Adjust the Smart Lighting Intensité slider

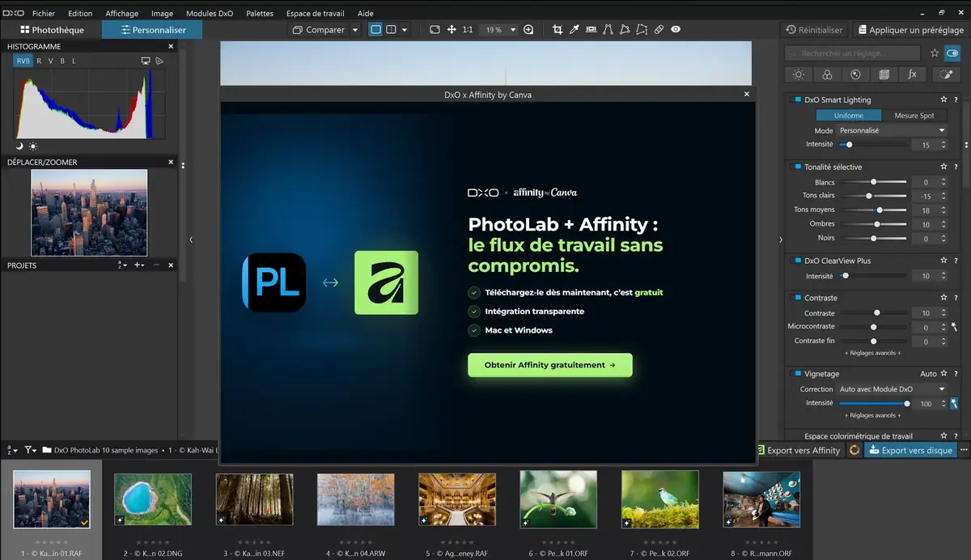tap(873, 145)
